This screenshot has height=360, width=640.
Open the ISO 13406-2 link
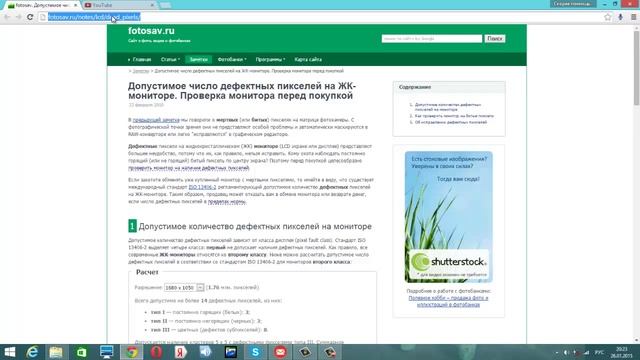[202, 187]
